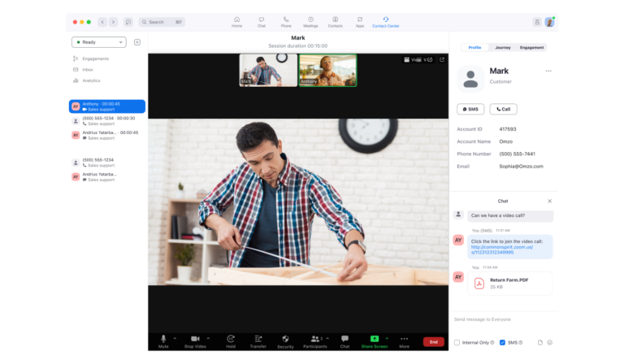Click the email Sophia@Omzo.com
The width and height of the screenshot is (624, 364).
click(x=522, y=167)
